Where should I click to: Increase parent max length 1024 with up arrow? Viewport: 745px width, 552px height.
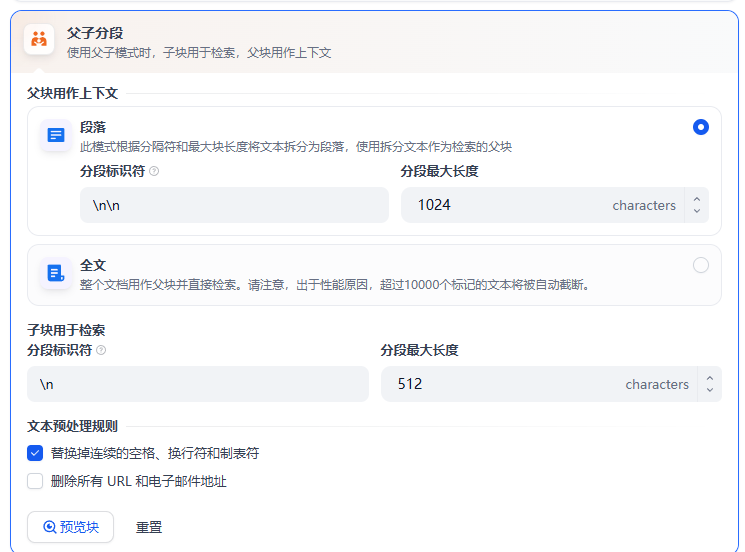(697, 200)
